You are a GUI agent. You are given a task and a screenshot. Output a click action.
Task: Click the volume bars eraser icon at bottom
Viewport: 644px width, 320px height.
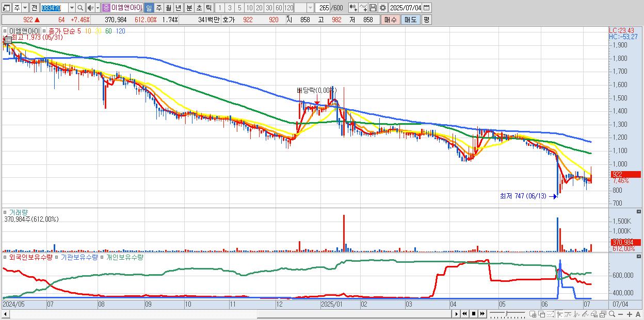tap(594, 314)
